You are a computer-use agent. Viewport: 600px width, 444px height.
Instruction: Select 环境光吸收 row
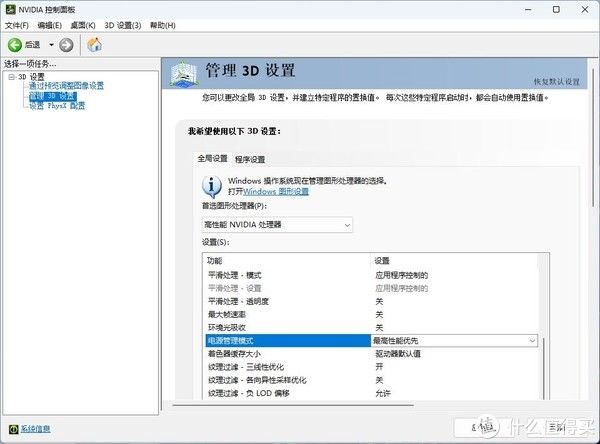[x=371, y=327]
